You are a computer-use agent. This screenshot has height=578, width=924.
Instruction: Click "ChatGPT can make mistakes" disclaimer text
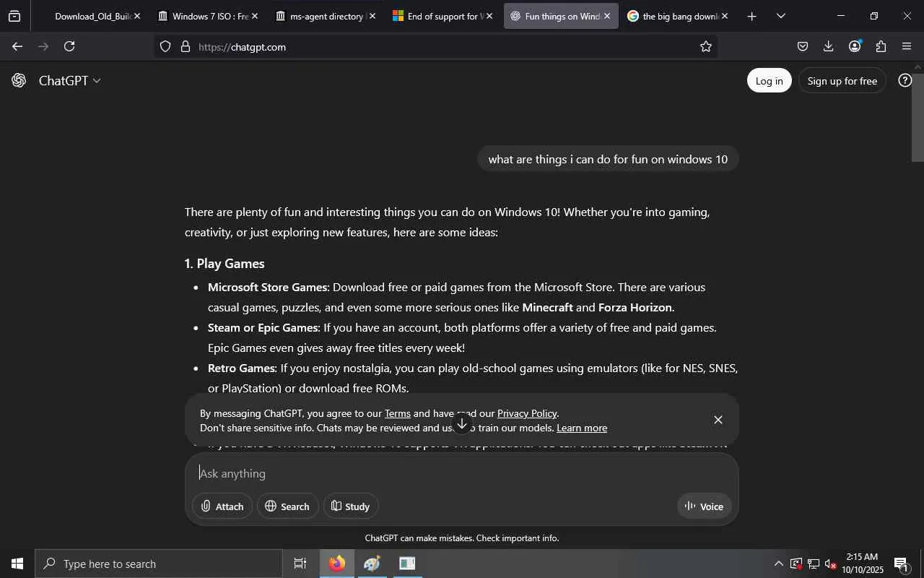462,538
